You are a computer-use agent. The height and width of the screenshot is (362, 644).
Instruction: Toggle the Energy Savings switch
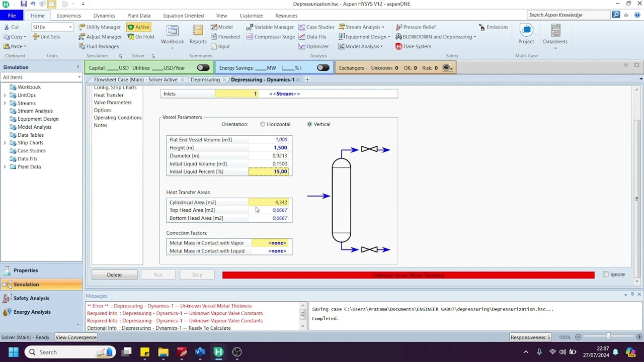tap(323, 68)
